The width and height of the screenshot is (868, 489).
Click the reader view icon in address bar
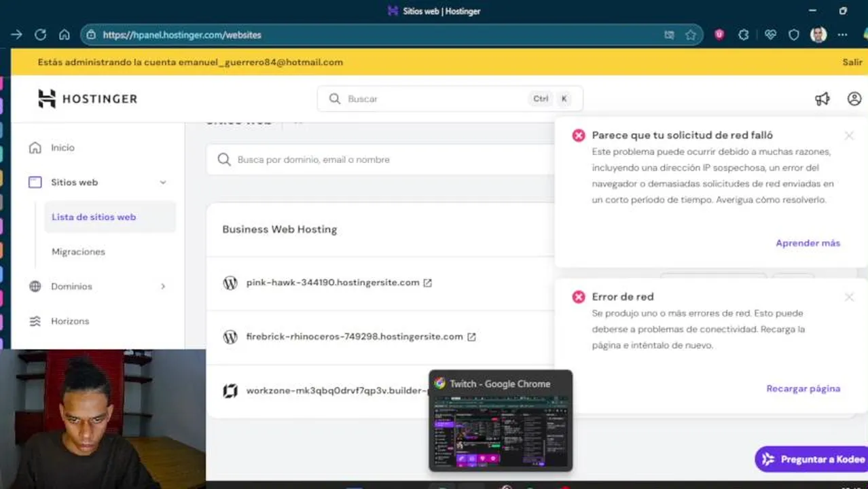click(669, 35)
